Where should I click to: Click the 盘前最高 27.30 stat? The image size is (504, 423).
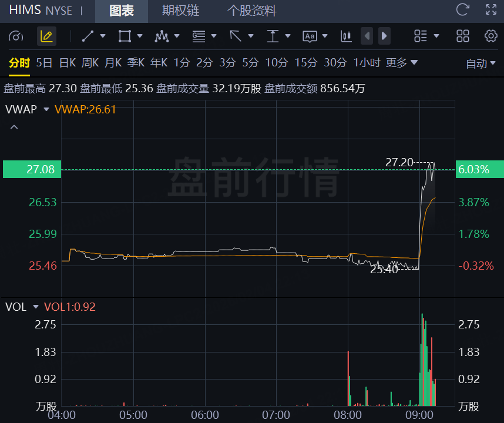40,88
